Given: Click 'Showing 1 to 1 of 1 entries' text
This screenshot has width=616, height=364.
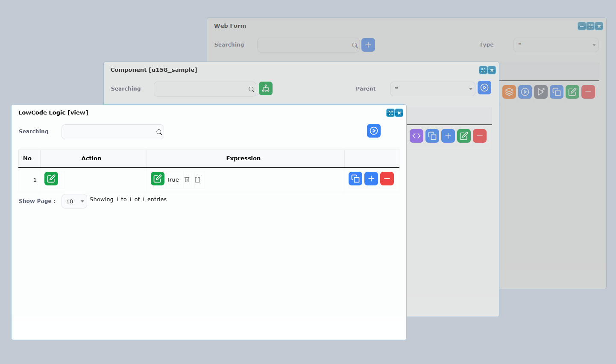Looking at the screenshot, I should point(128,200).
